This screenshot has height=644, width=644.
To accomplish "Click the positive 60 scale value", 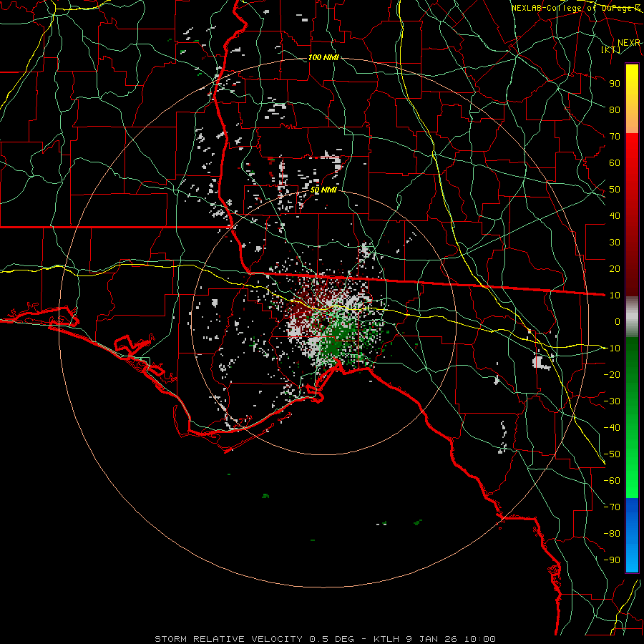I will click(x=615, y=162).
